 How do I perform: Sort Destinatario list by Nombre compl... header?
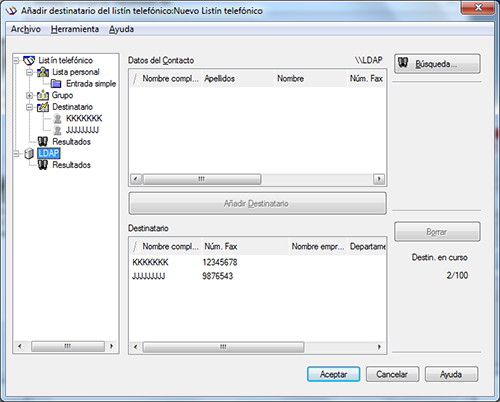click(x=166, y=247)
